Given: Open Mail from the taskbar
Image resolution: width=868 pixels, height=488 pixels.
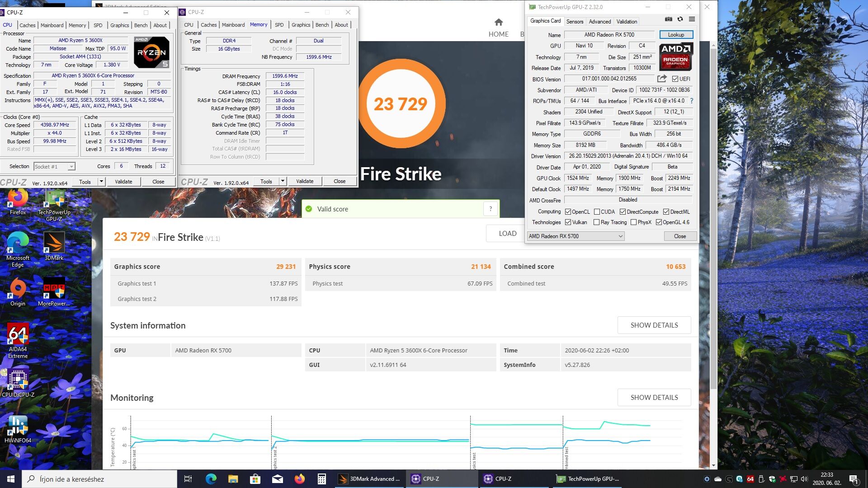Looking at the screenshot, I should pos(278,479).
